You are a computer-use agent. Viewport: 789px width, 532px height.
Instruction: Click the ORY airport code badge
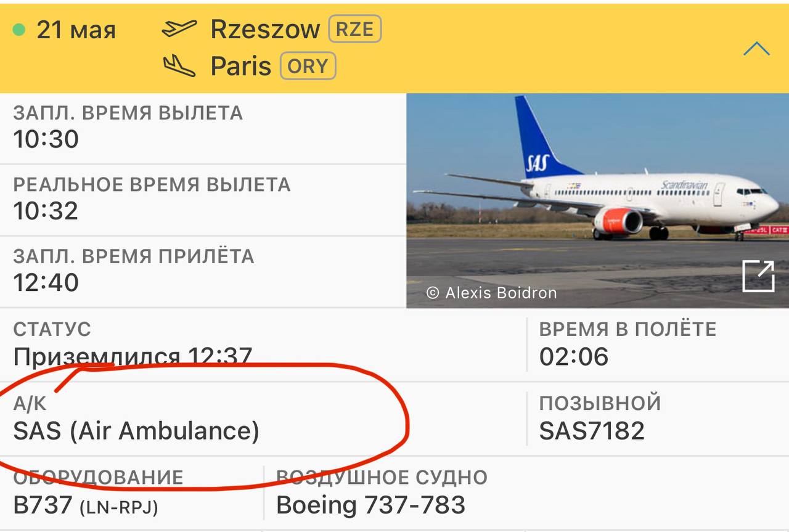pyautogui.click(x=308, y=67)
